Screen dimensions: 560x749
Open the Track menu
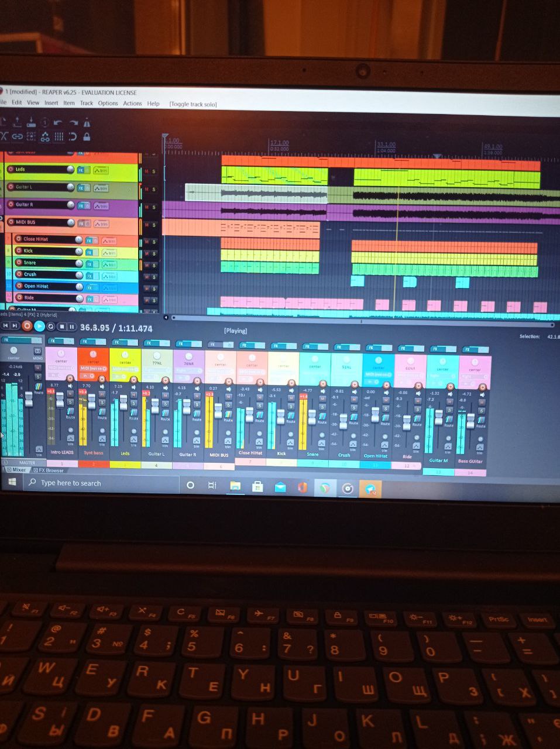point(87,104)
